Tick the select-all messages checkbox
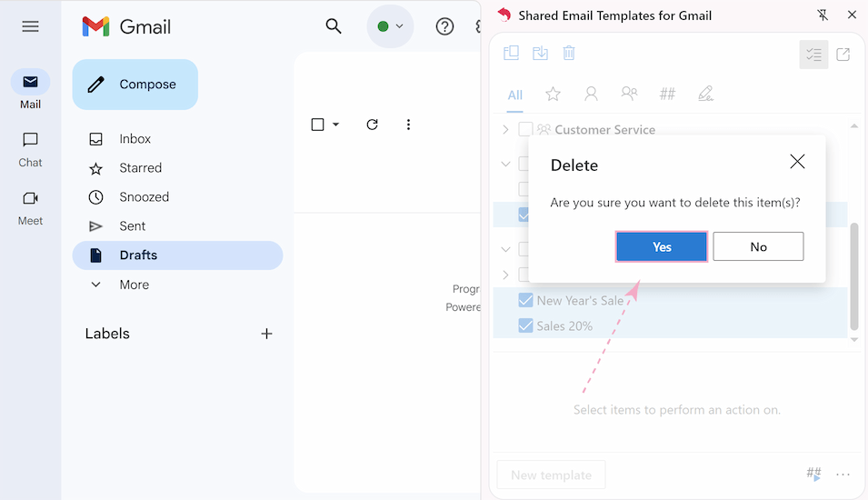The height and width of the screenshot is (500, 868). [x=318, y=125]
